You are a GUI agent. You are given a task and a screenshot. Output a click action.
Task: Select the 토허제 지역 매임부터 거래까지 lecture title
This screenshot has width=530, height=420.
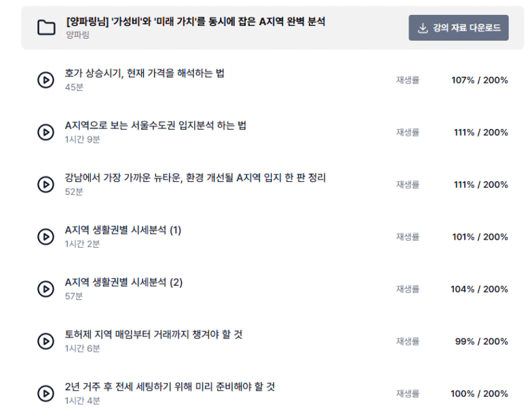click(x=153, y=335)
